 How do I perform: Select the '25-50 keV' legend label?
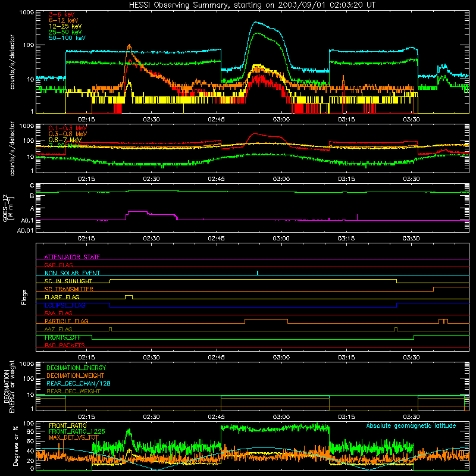click(x=65, y=32)
